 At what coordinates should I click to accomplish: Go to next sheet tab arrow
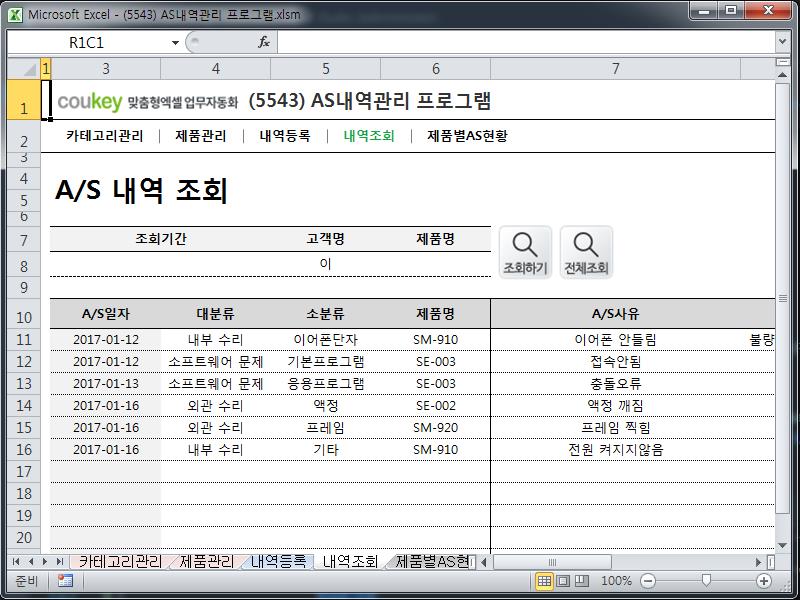[45, 562]
